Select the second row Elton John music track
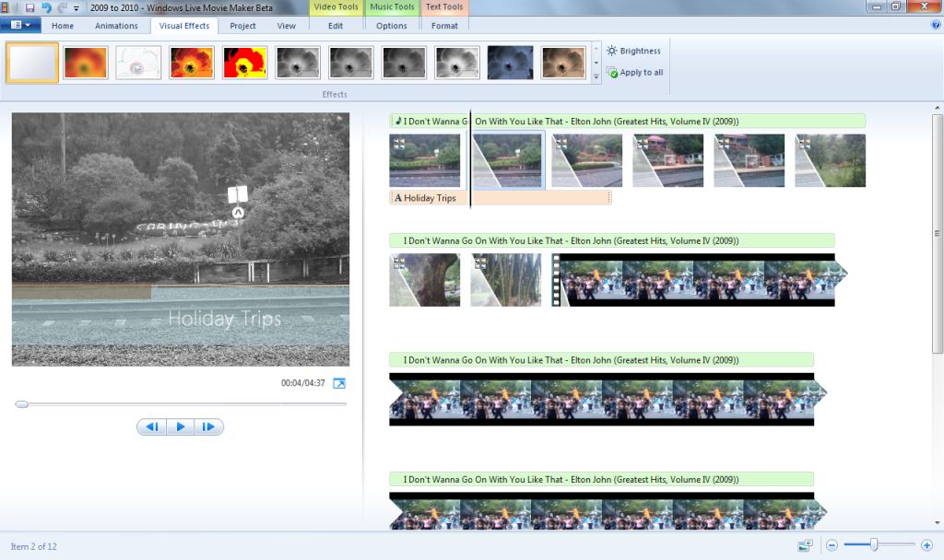944x560 pixels. pos(612,240)
